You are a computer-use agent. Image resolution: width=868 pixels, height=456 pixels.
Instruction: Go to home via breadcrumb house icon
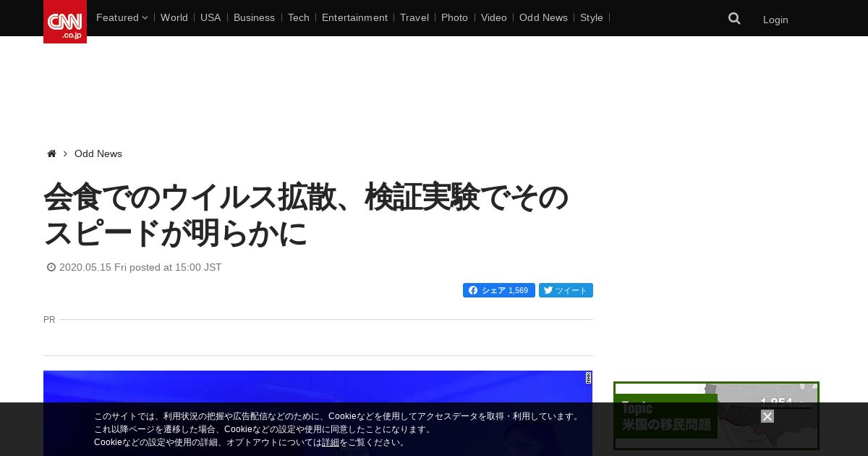click(x=51, y=153)
